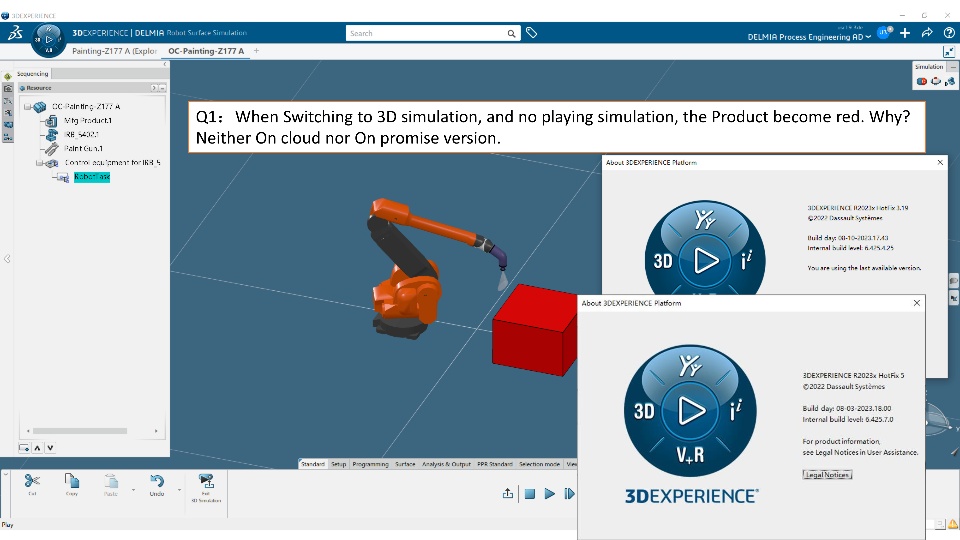The height and width of the screenshot is (540, 960).
Task: Open the Programming action bar tab
Action: click(370, 464)
